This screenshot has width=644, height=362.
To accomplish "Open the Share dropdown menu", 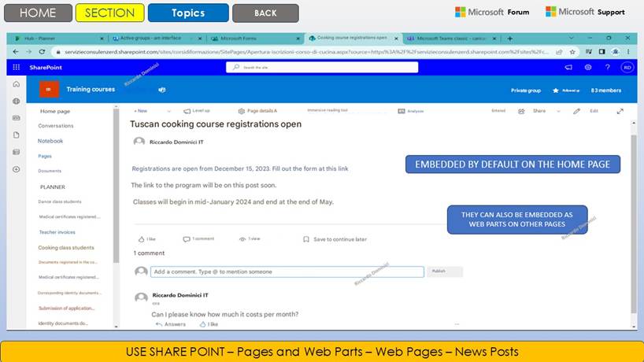I will pyautogui.click(x=542, y=111).
